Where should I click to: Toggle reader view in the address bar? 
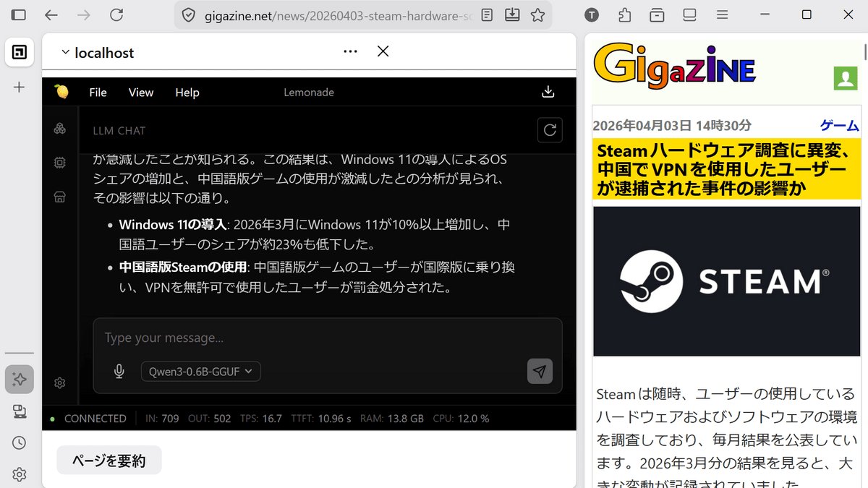point(486,14)
